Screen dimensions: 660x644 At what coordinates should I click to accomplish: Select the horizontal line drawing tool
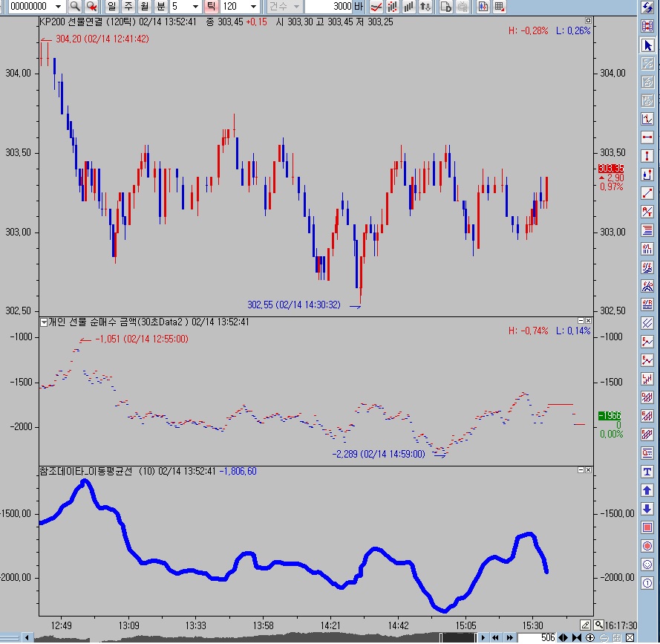[647, 137]
